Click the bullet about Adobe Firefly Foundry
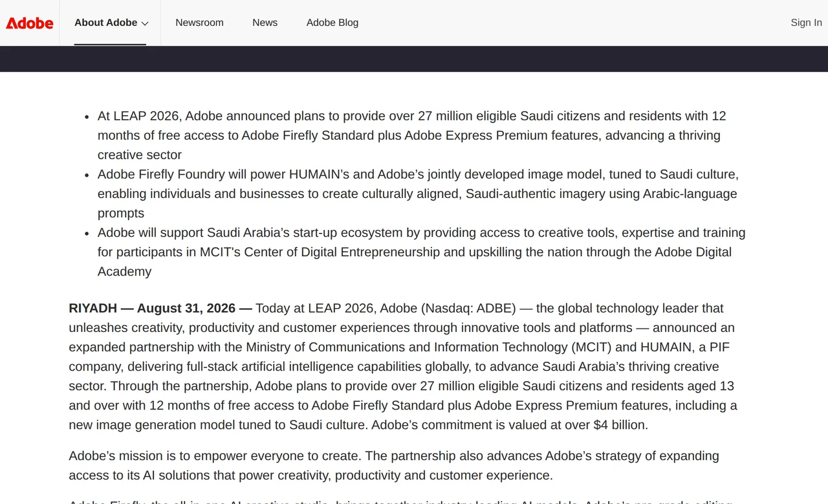 point(418,193)
